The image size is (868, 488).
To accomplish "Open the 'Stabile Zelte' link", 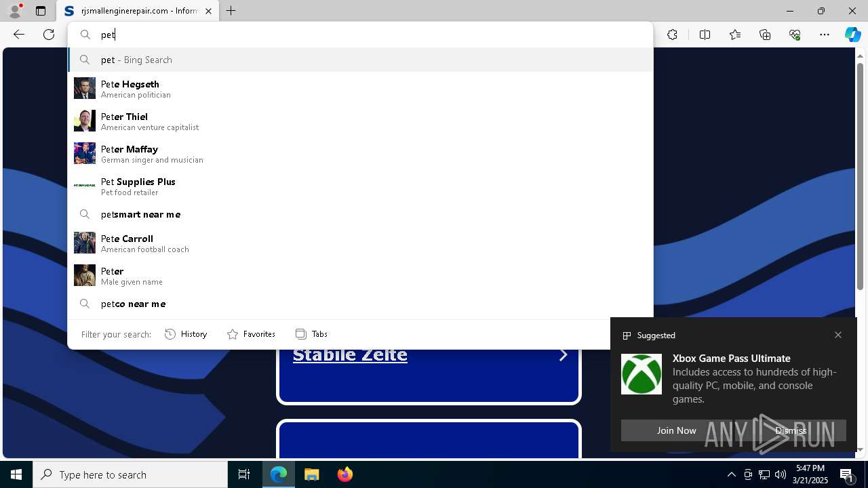I will click(350, 355).
